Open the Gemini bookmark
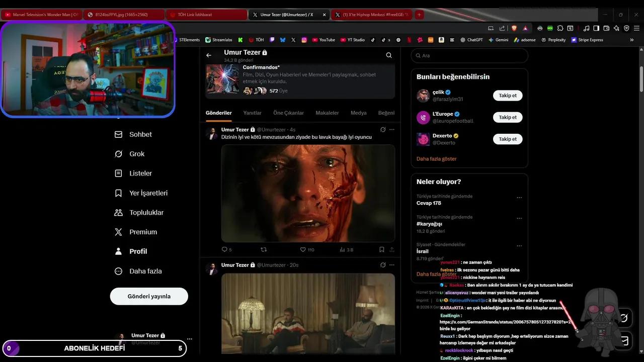 coord(498,40)
